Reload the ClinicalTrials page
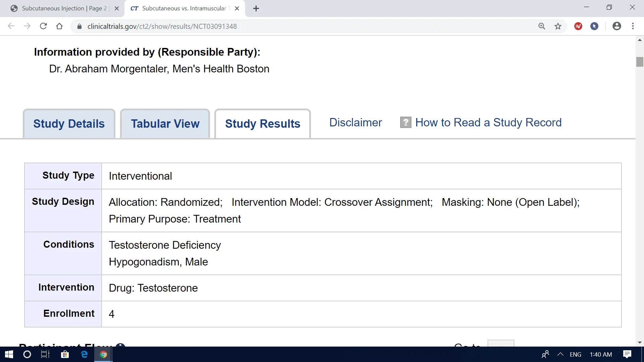This screenshot has height=362, width=644. tap(43, 26)
